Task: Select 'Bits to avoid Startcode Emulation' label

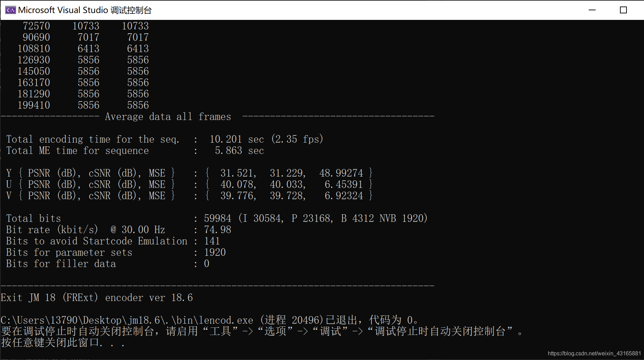Action: (x=97, y=241)
